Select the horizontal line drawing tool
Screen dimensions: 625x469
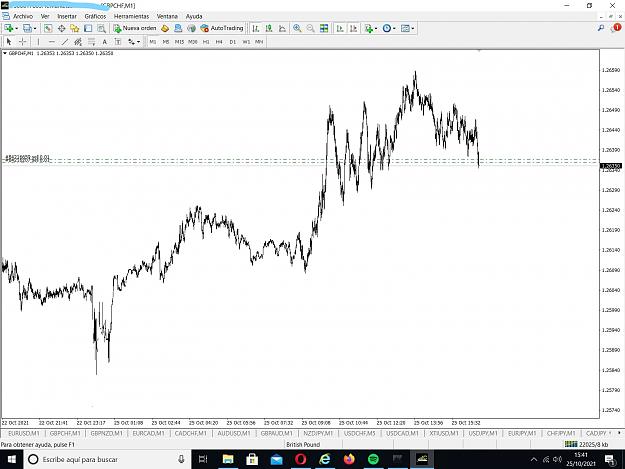[51, 41]
